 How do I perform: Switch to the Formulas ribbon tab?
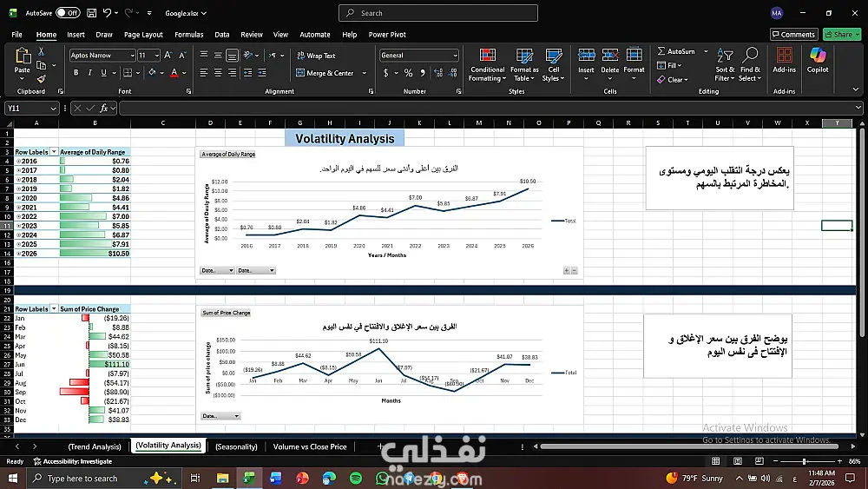188,35
